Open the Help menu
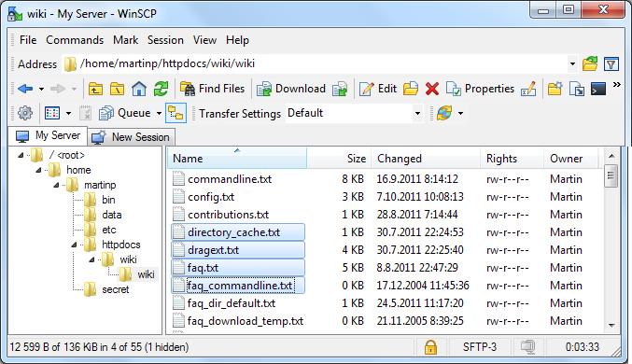The height and width of the screenshot is (364, 632). (237, 40)
